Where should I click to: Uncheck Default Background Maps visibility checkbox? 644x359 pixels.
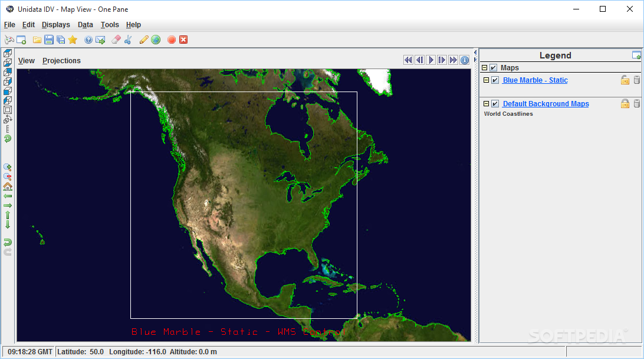click(495, 104)
